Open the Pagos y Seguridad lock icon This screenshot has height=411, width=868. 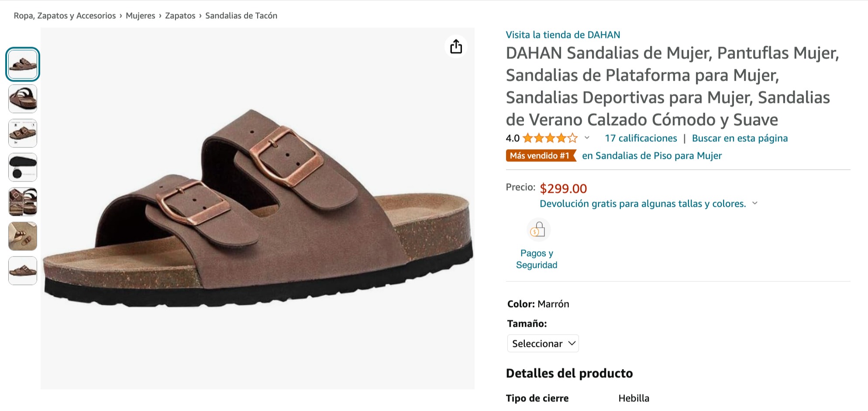click(538, 229)
